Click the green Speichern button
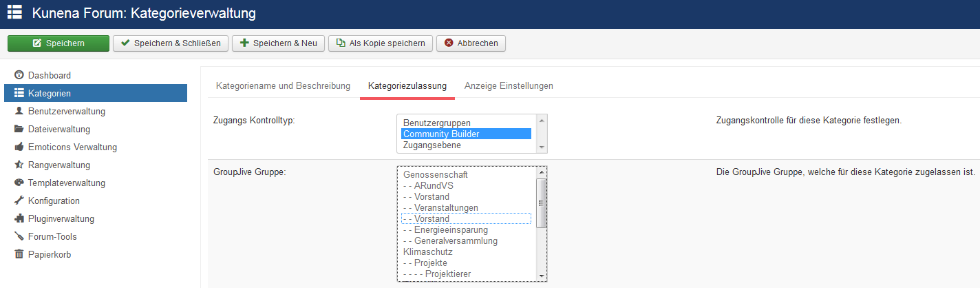The width and height of the screenshot is (980, 288). tap(58, 43)
